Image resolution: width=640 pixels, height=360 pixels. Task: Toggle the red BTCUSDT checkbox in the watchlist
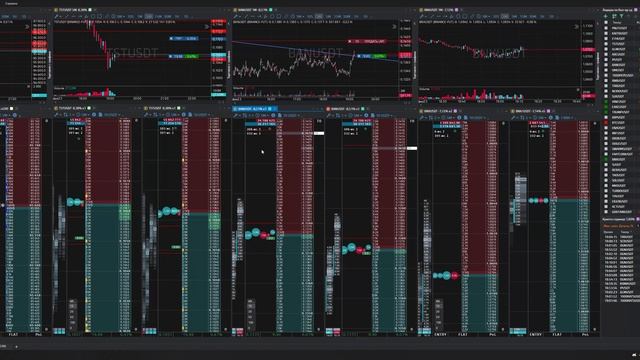click(x=606, y=122)
